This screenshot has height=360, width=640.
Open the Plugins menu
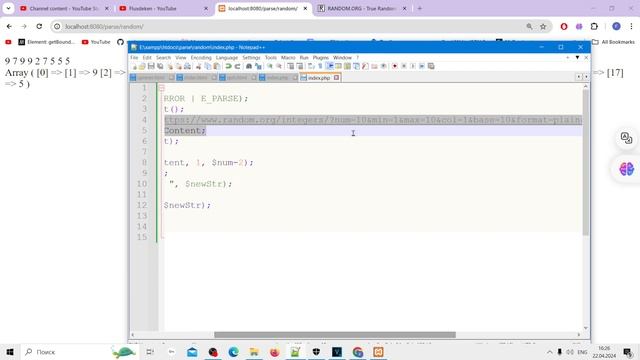click(320, 58)
